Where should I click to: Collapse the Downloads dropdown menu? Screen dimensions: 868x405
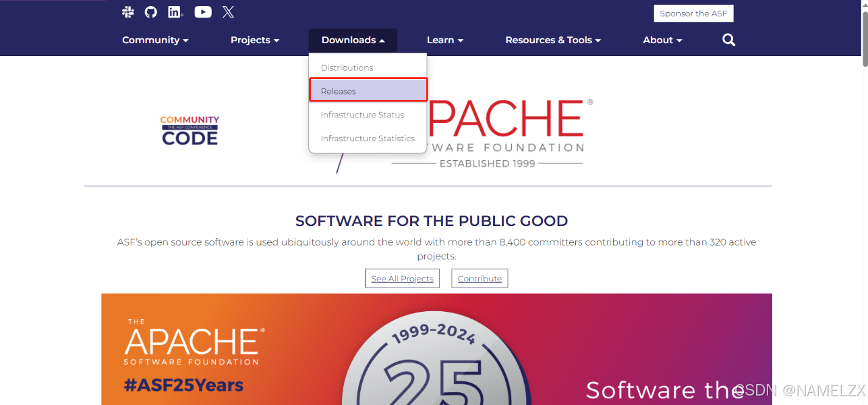coord(353,40)
